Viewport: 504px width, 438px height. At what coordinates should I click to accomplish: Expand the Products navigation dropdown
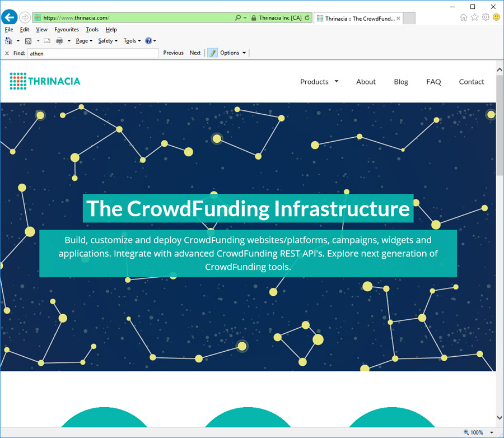point(337,81)
